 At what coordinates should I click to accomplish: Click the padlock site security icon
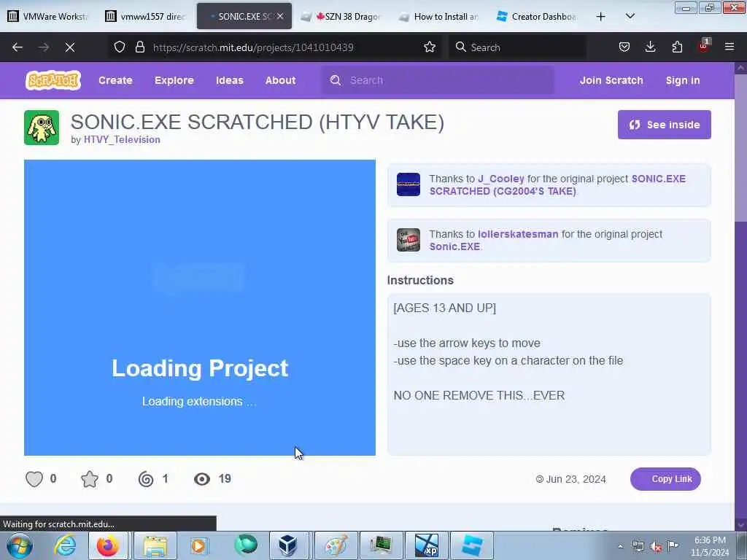[x=139, y=47]
